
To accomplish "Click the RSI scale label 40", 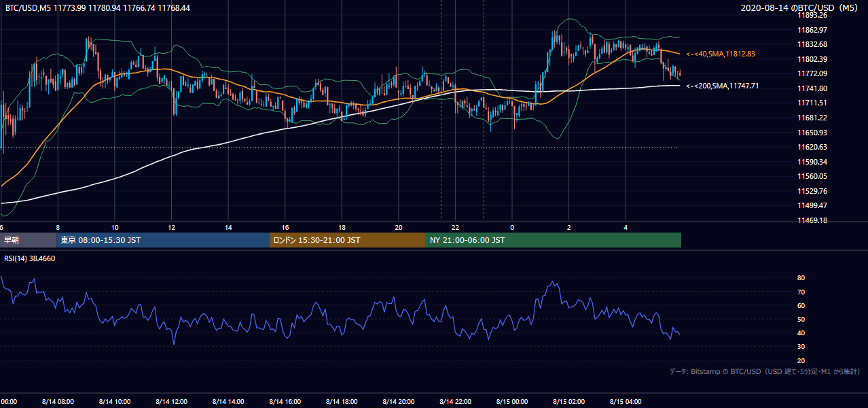I will pyautogui.click(x=801, y=333).
